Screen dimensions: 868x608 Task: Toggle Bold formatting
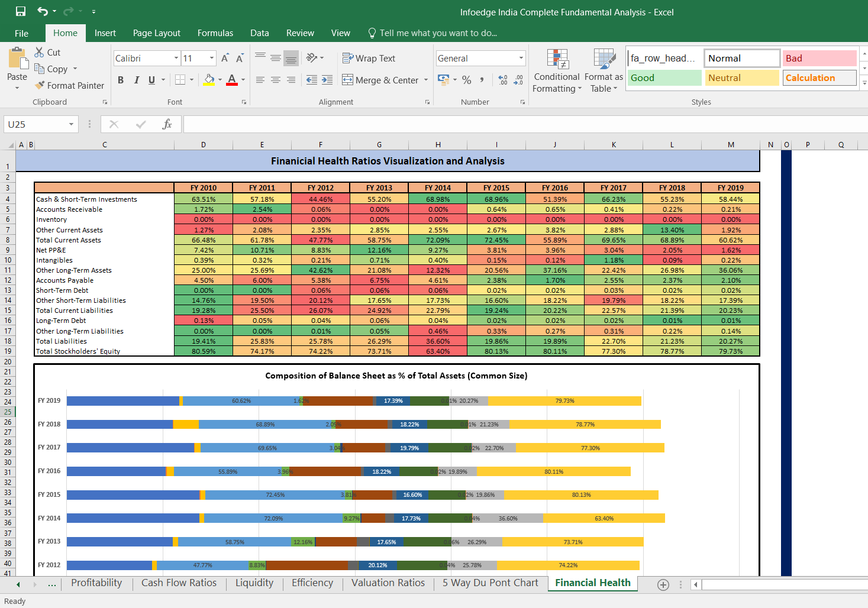[121, 80]
